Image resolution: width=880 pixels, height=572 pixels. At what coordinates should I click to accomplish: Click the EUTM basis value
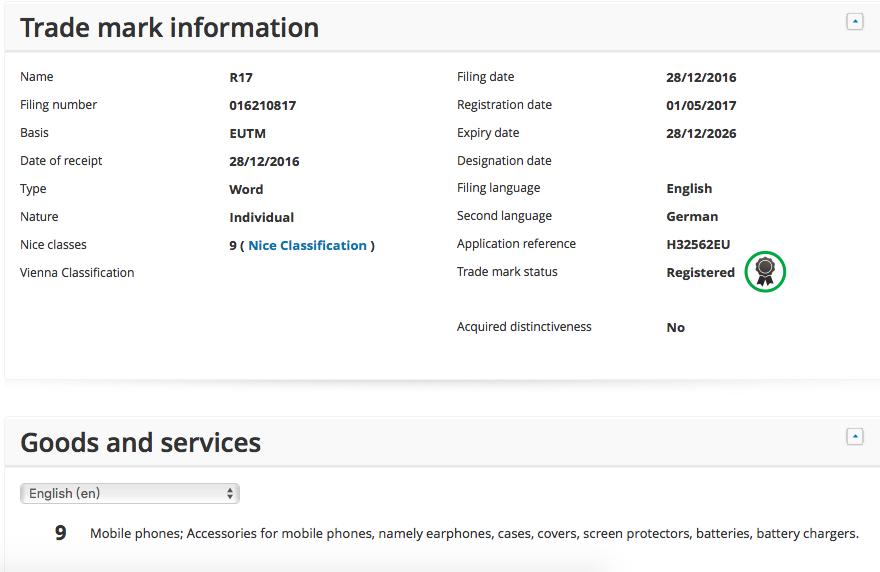point(248,133)
